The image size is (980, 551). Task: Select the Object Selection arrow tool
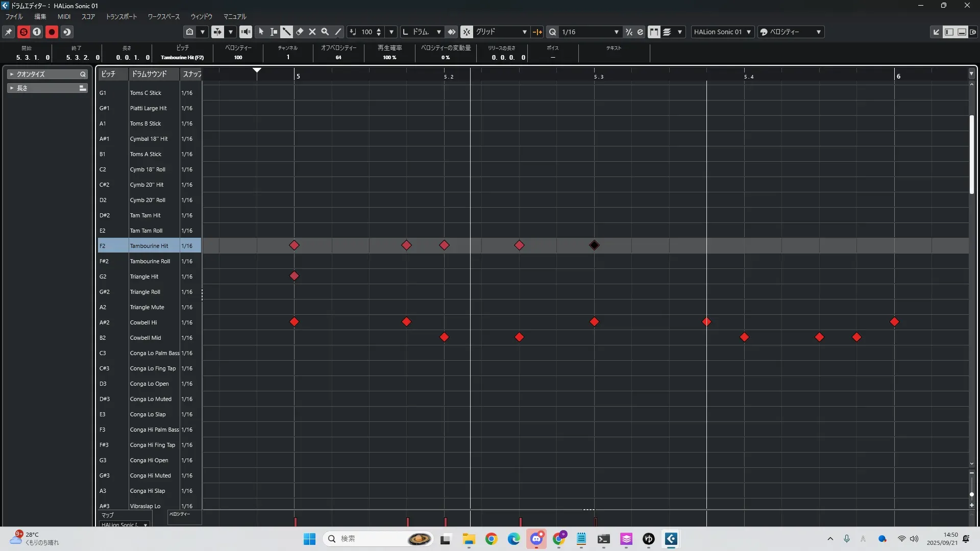(x=261, y=32)
